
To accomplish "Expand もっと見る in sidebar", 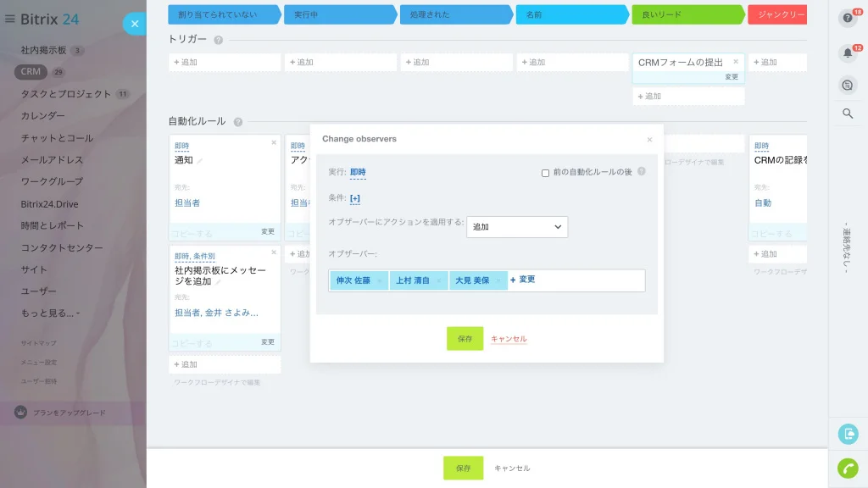I will click(x=50, y=313).
